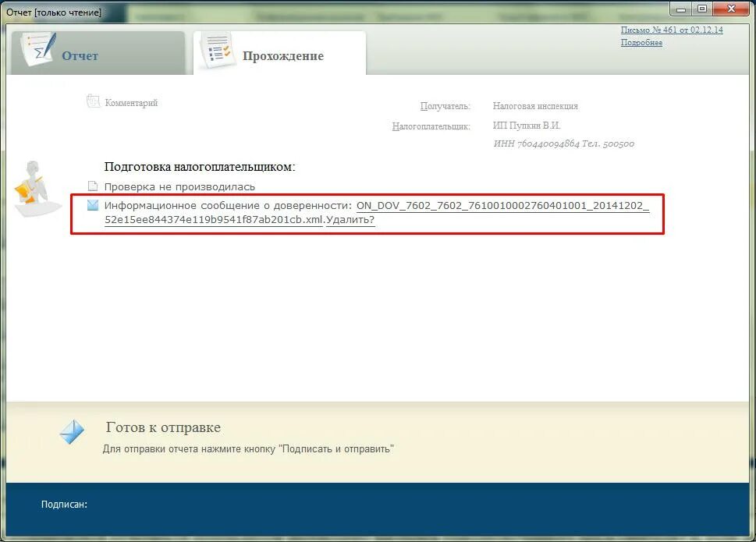
Task: Switch to the Отчет tab
Action: pos(98,54)
